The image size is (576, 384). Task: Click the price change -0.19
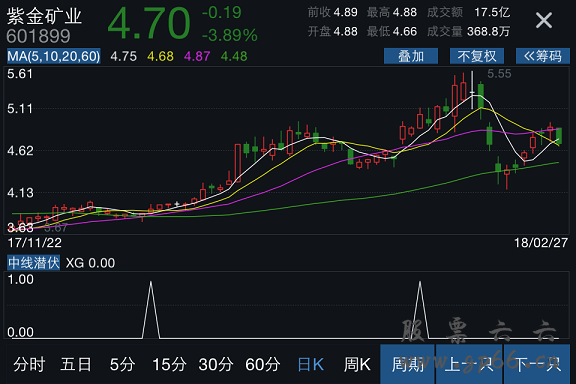[x=222, y=13]
